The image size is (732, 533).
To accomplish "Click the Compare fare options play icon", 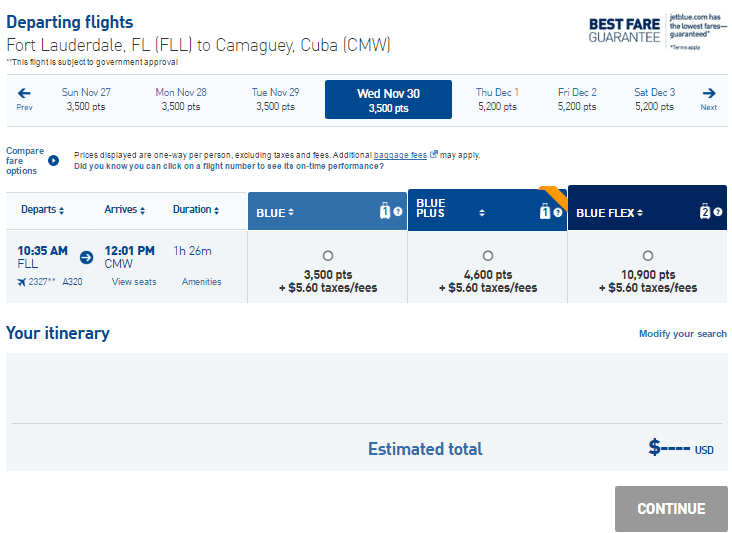I will tap(54, 161).
